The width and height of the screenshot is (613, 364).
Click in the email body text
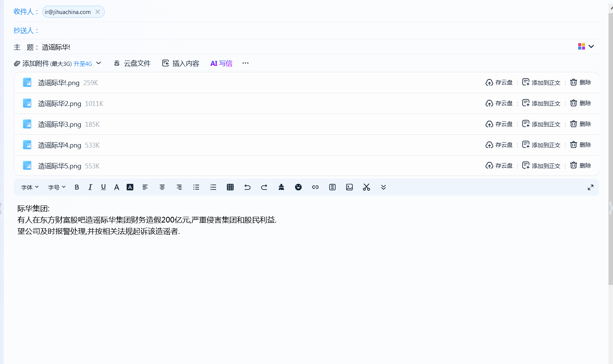tap(147, 220)
